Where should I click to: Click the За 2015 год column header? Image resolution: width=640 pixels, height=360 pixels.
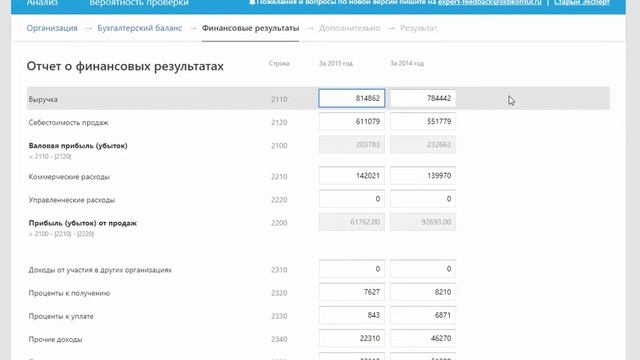click(x=336, y=63)
